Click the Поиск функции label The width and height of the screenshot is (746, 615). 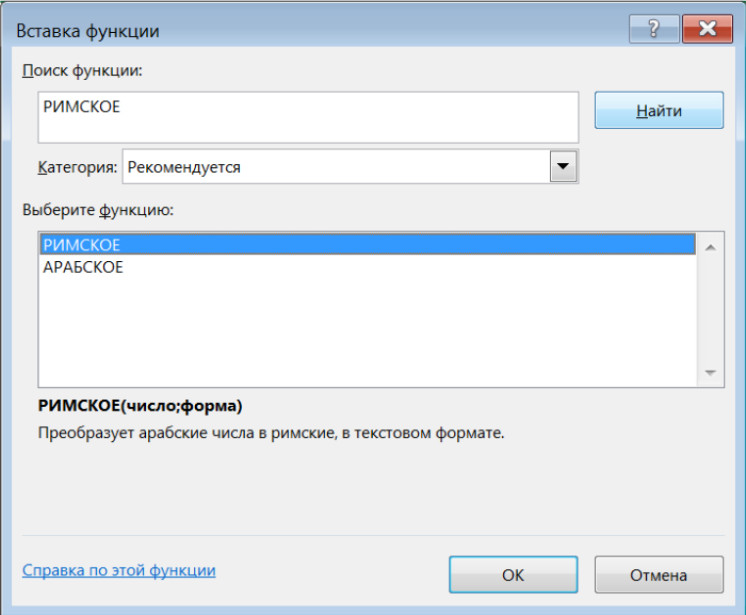pos(82,71)
